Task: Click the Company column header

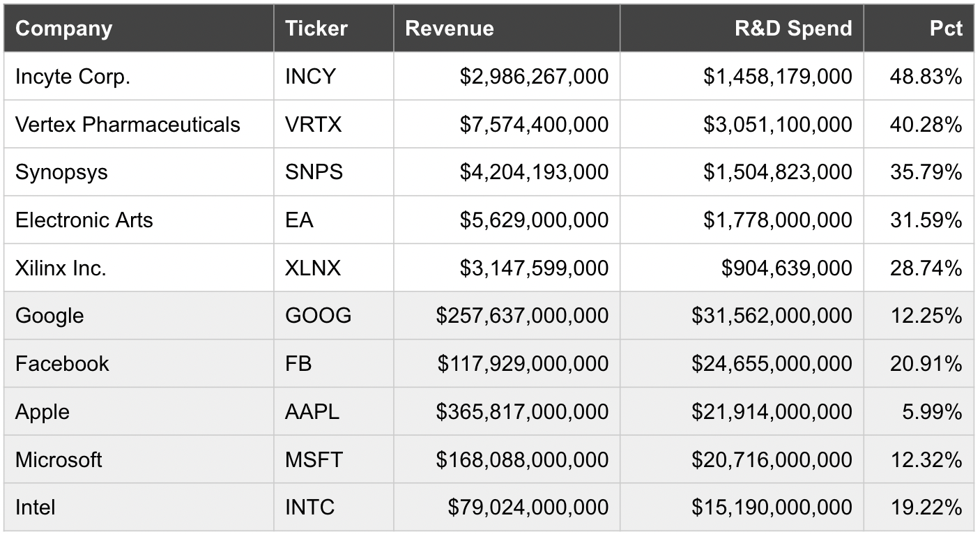Action: point(64,29)
